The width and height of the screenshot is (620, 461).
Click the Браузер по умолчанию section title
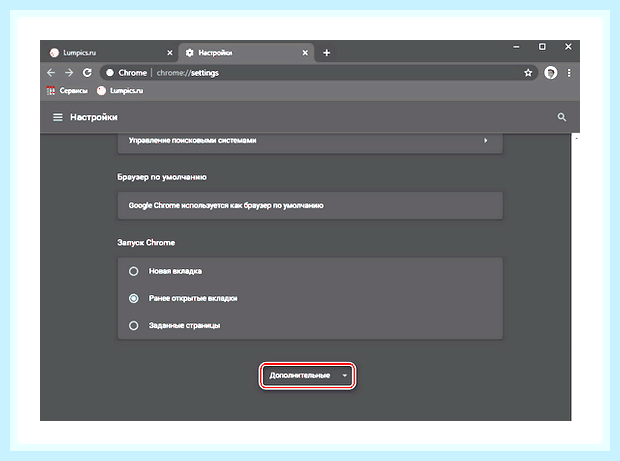[162, 177]
